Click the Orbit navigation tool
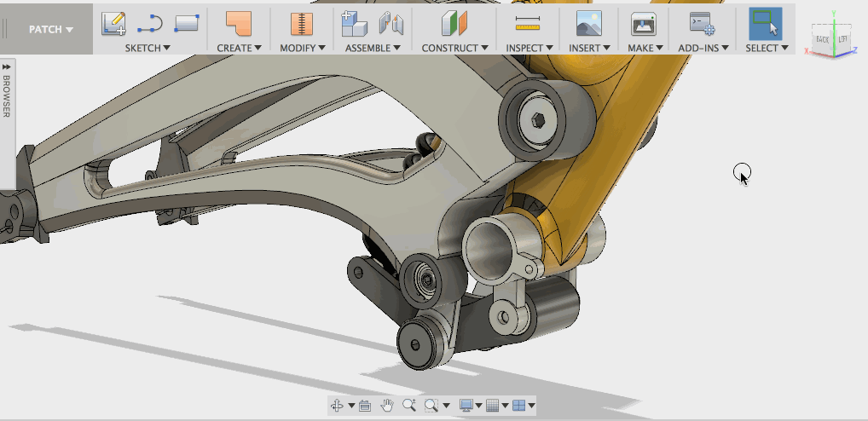Screen dimensions: 868x421 pos(337,406)
